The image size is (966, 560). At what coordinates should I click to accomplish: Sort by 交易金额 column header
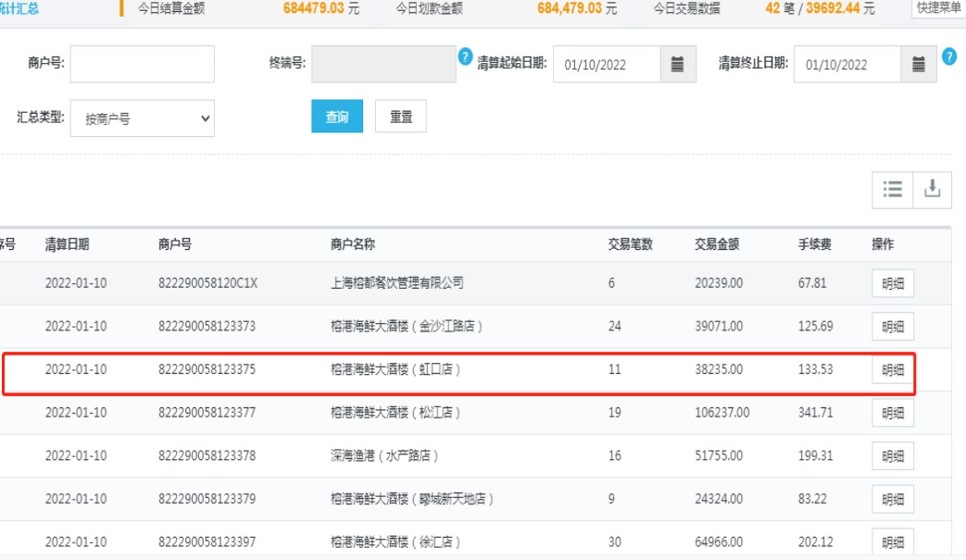[x=717, y=244]
